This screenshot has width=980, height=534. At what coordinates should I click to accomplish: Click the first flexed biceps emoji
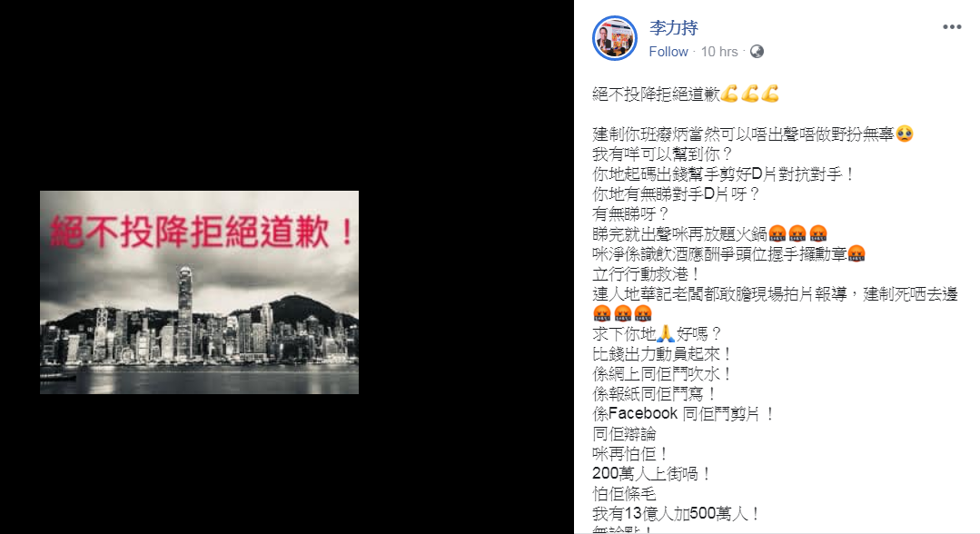[x=728, y=94]
